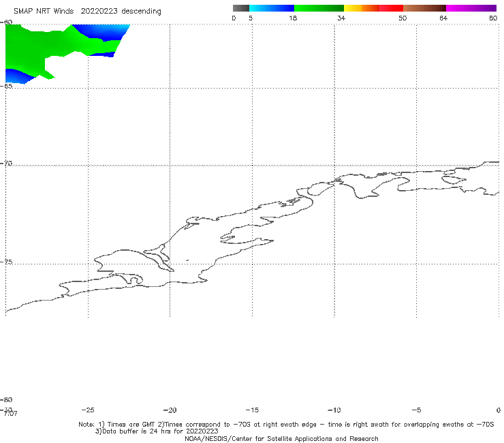
Task: Click the latitude label '-70'
Action: (x=6, y=164)
